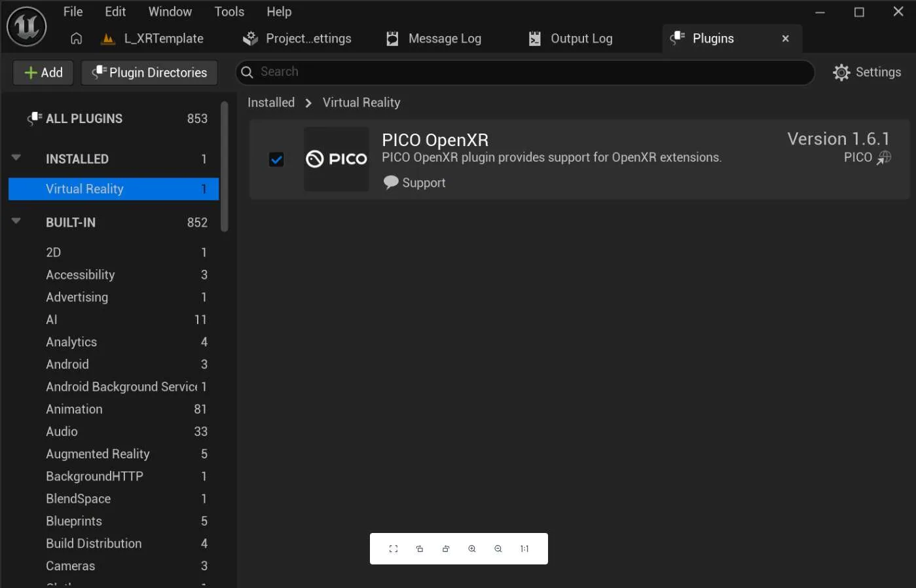Zoom in with the magnifier plus icon
The width and height of the screenshot is (916, 588).
click(x=472, y=549)
